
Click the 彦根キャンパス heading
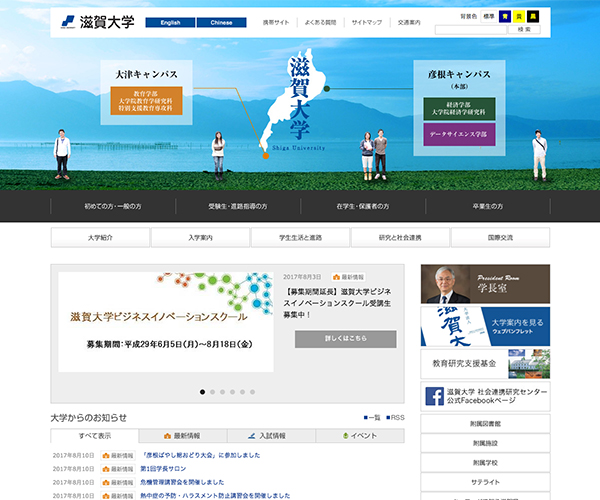point(459,74)
